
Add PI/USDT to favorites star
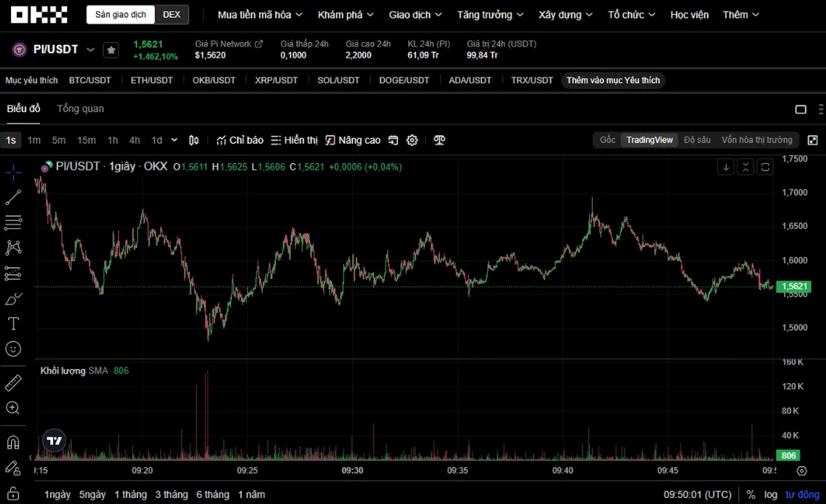pos(111,50)
